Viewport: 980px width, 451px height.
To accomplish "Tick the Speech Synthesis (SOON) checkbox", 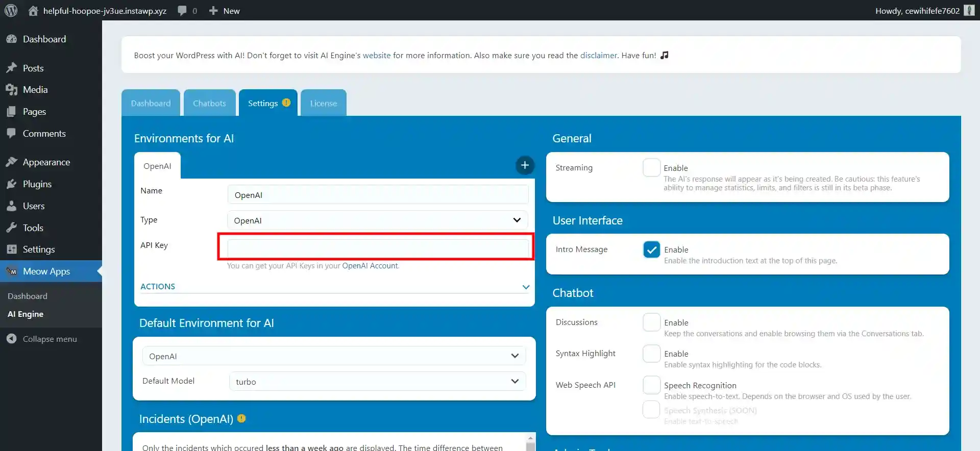I will [652, 410].
